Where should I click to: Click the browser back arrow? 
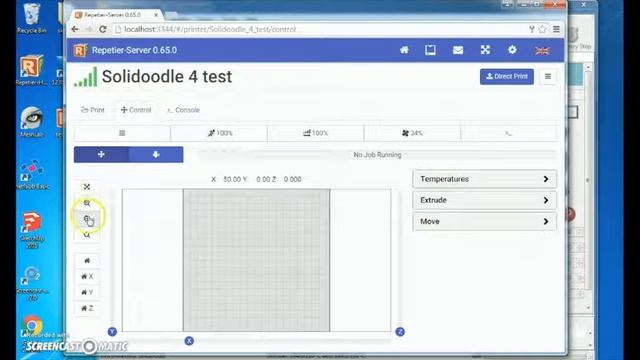(x=75, y=29)
